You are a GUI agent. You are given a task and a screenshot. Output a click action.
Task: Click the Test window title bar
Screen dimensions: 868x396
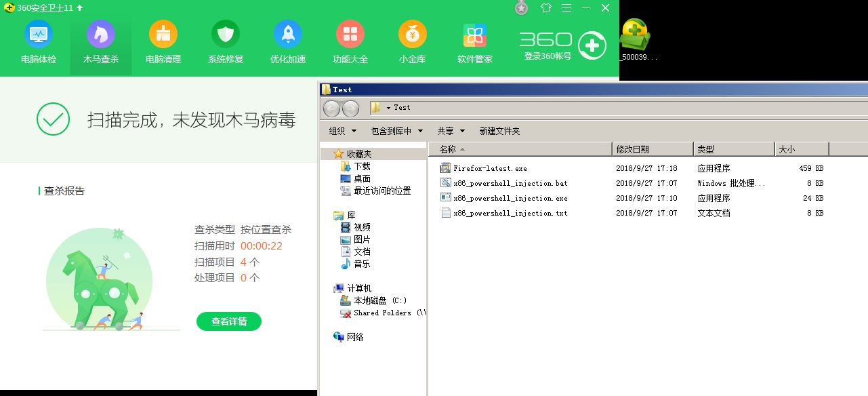[x=593, y=90]
